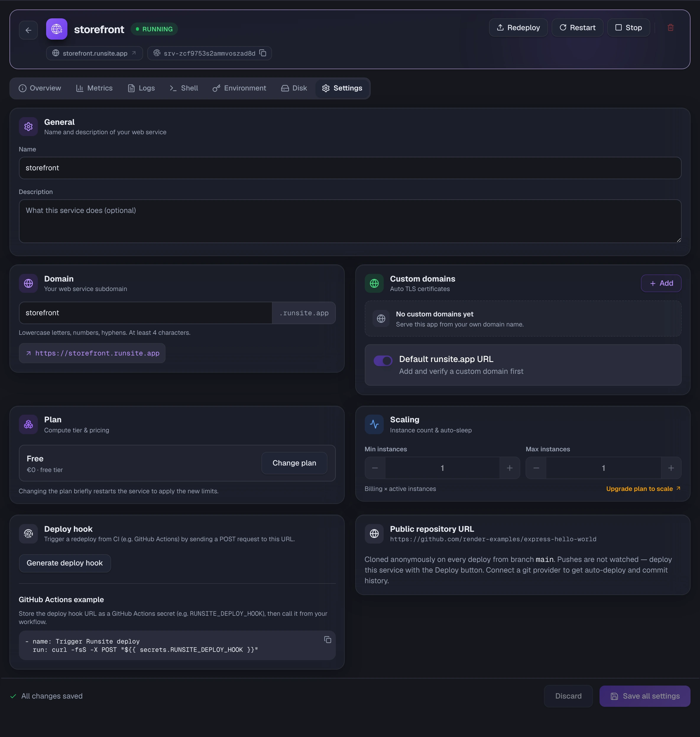This screenshot has height=737, width=700.
Task: Open storefront.runsite.app external link chip
Action: point(94,53)
